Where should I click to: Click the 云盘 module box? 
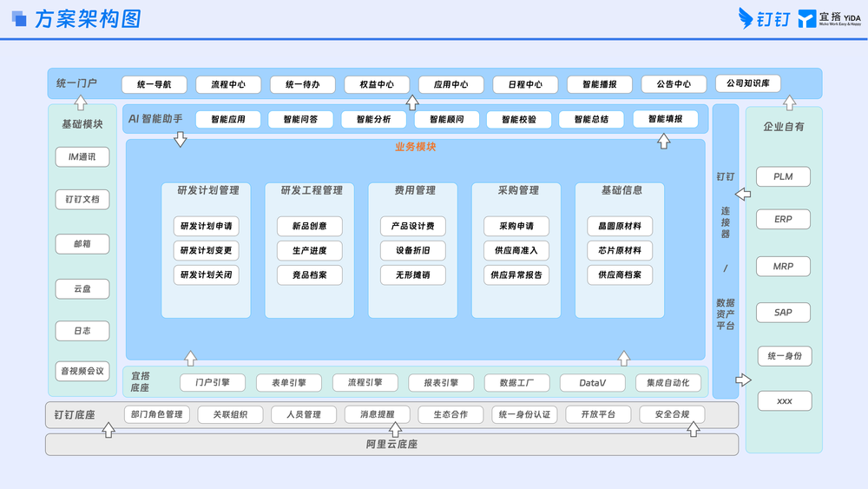click(x=82, y=288)
